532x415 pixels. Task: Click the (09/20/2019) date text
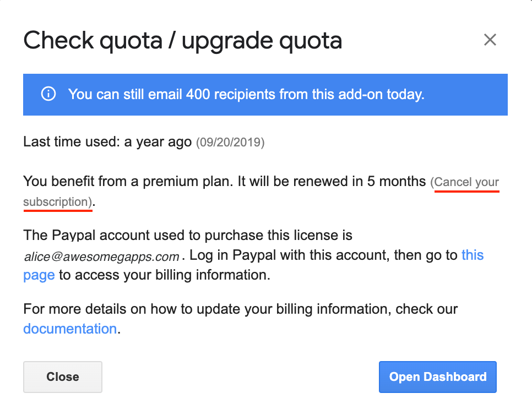[x=230, y=143]
